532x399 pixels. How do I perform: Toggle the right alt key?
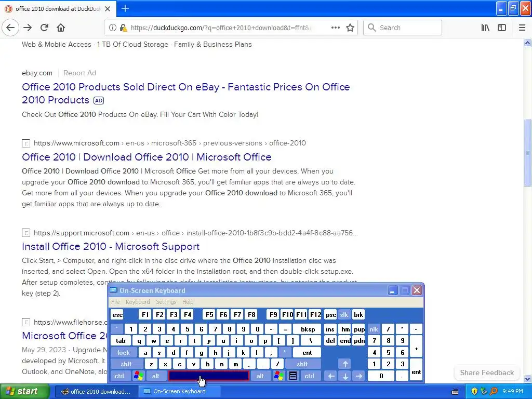(260, 376)
